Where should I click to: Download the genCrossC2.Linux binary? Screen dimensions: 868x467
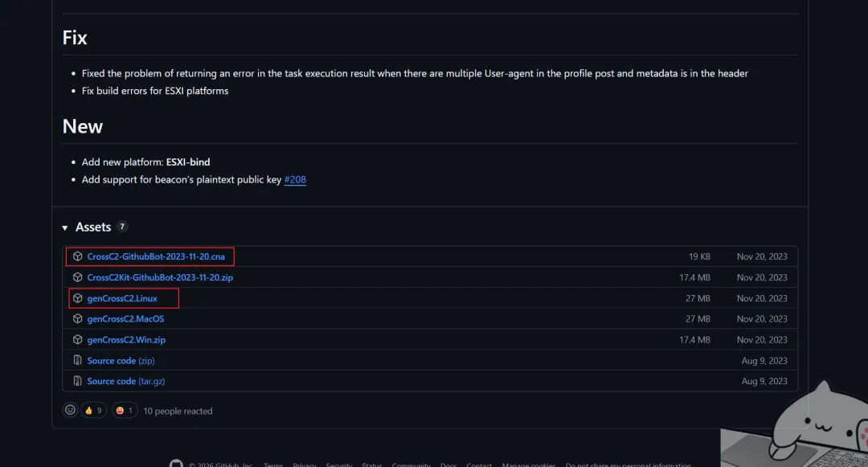click(x=122, y=298)
